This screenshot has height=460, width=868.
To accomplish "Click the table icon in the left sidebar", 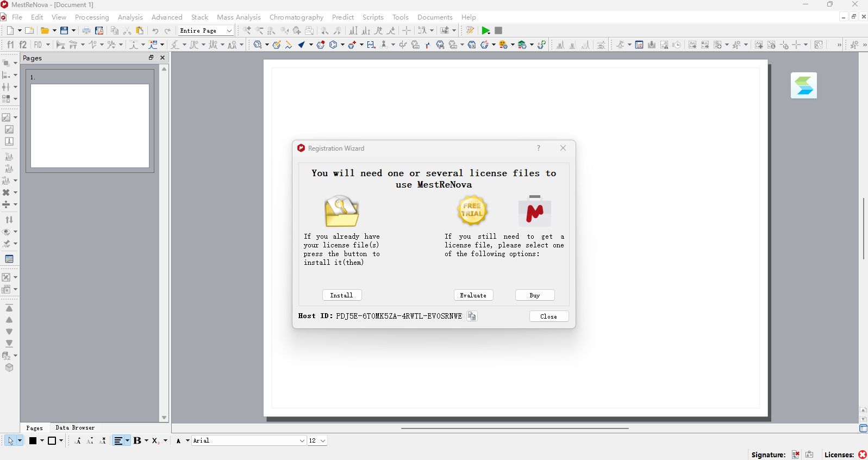I will (9, 259).
